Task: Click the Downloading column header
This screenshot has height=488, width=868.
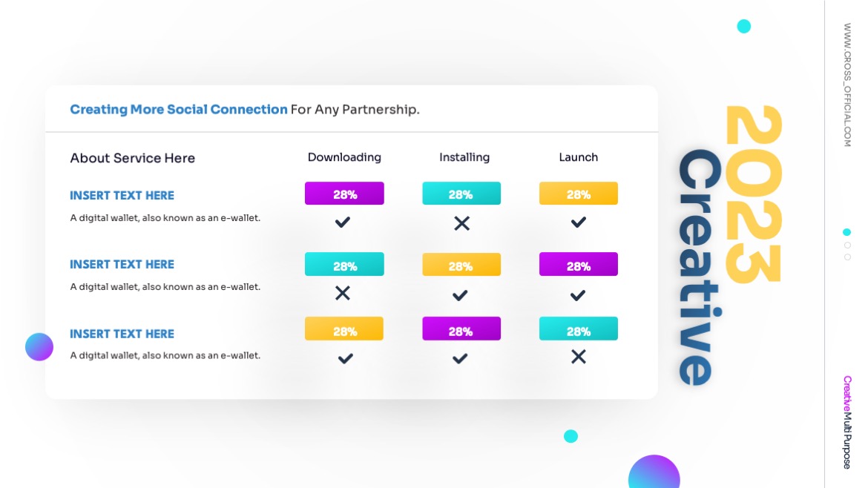Action: point(344,157)
